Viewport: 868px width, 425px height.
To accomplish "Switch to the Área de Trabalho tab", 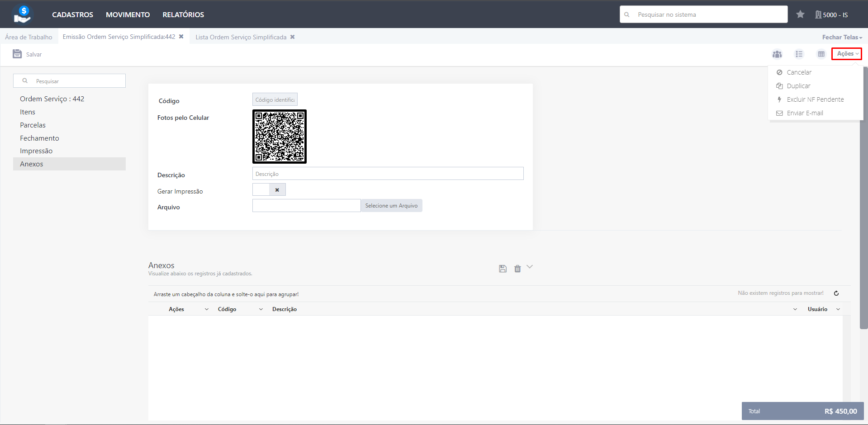I will click(28, 37).
